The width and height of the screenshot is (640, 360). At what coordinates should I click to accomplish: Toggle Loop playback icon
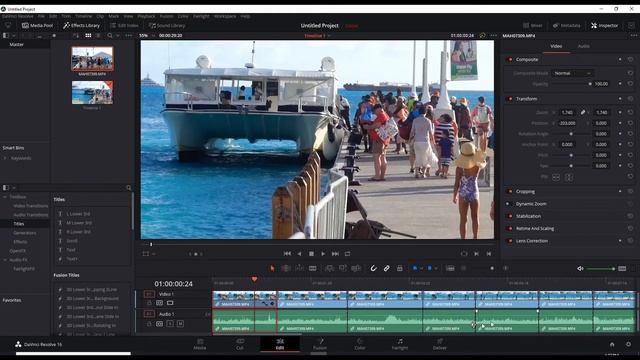click(347, 254)
